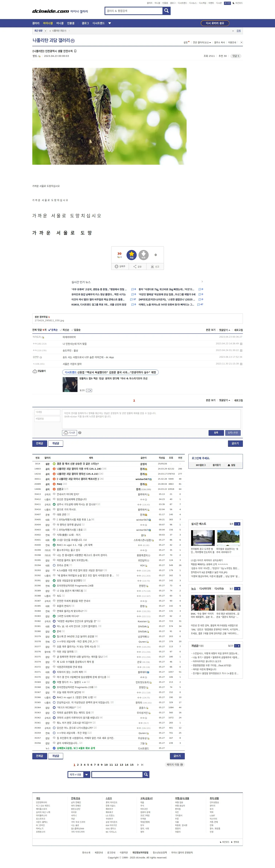Click the question mark help icon beside 디시콘

80,433
